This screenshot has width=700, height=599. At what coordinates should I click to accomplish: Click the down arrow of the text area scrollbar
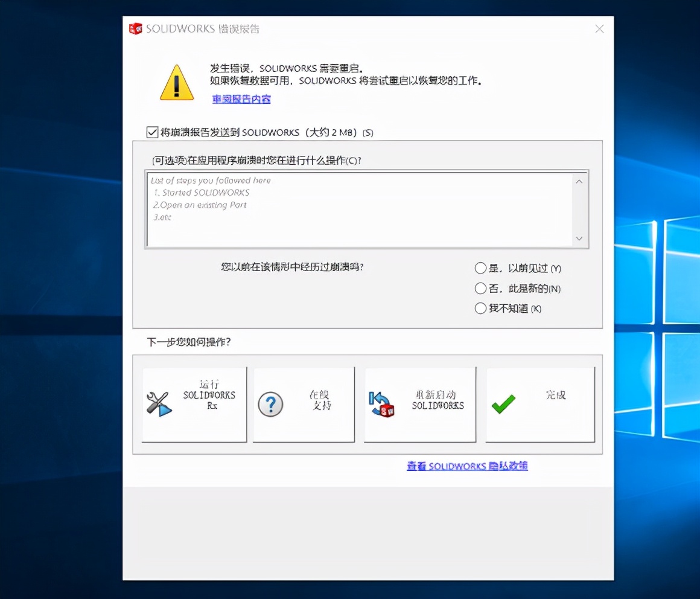coord(579,239)
